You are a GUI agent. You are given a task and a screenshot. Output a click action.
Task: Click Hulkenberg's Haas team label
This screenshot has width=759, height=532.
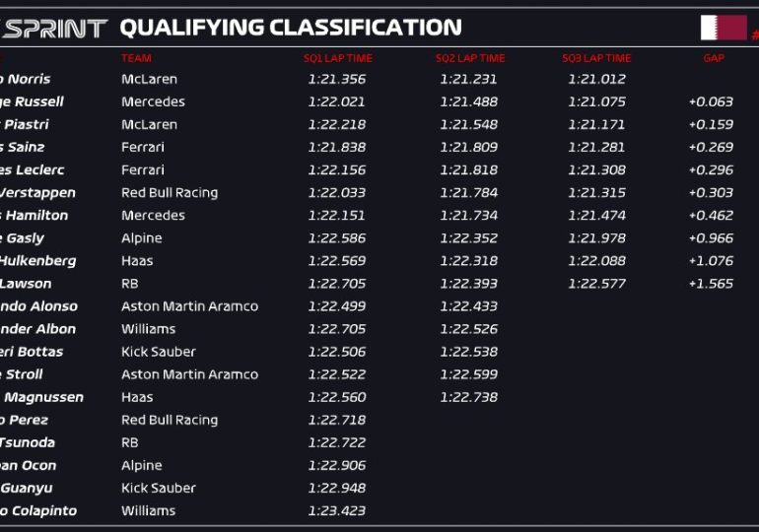(x=137, y=261)
